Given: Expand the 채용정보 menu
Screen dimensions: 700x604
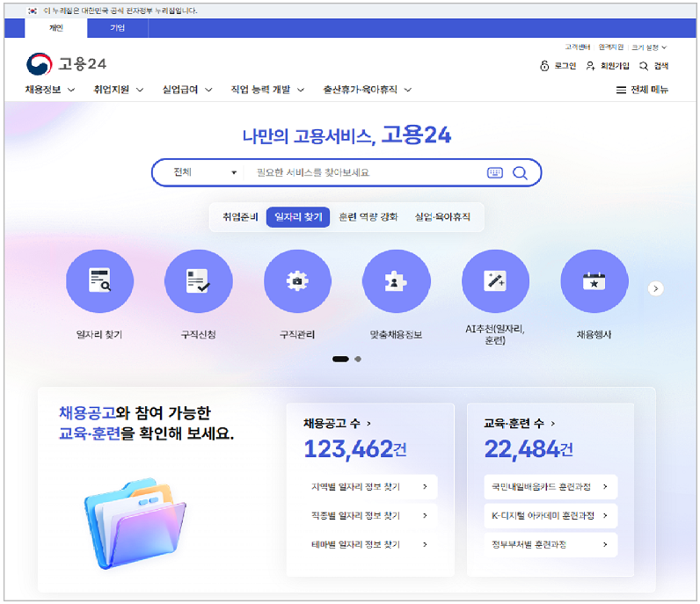Looking at the screenshot, I should 50,90.
